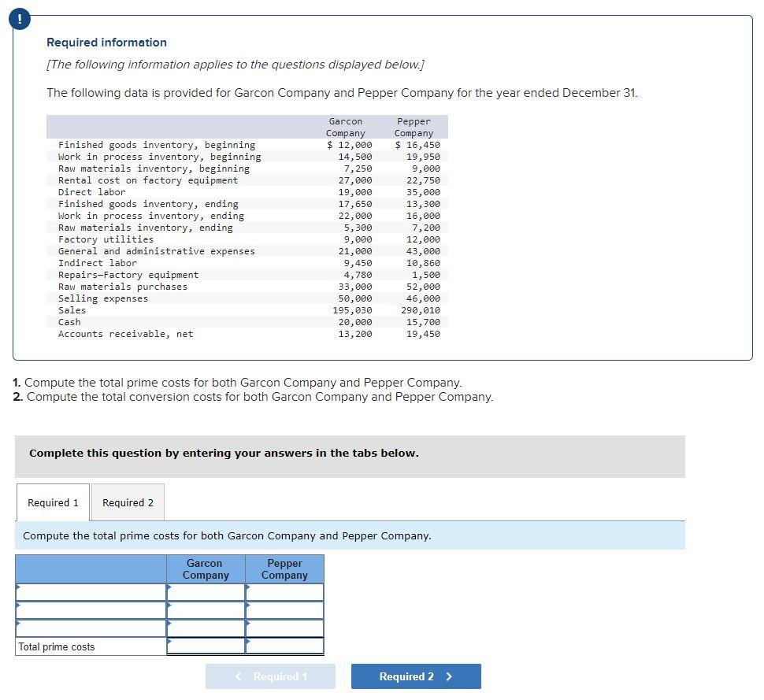Click Pepper sales value 290,010

pos(421,310)
